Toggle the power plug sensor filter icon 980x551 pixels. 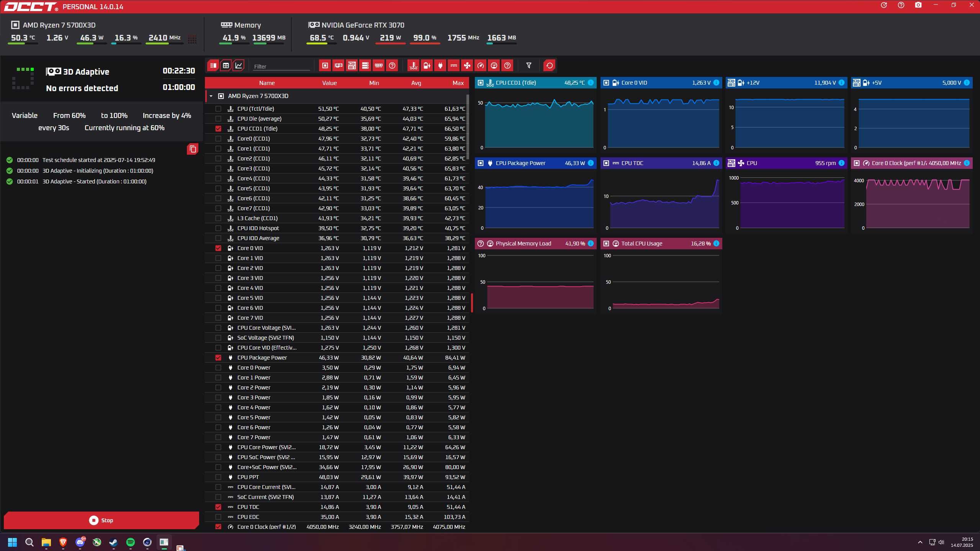(x=440, y=65)
